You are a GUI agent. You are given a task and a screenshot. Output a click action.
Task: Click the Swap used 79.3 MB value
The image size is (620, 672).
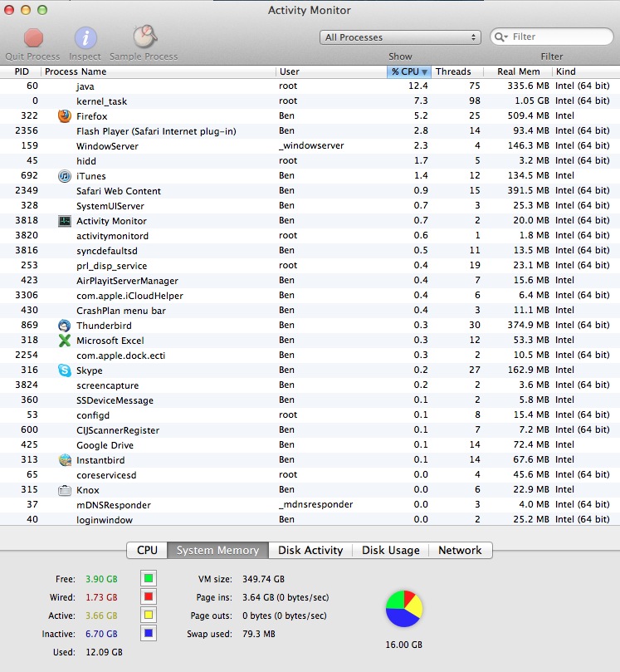tap(259, 634)
